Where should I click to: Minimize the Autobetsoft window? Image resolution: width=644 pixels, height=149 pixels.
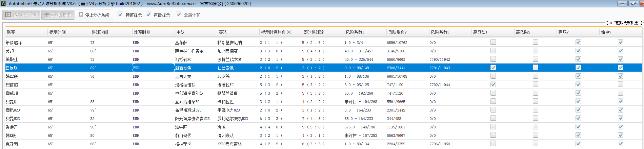(622, 4)
